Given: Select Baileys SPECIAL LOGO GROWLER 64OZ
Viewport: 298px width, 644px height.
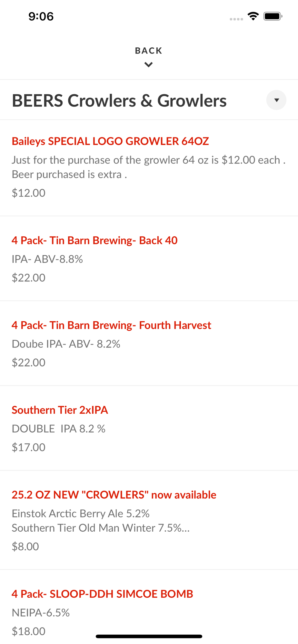Looking at the screenshot, I should click(149, 168).
